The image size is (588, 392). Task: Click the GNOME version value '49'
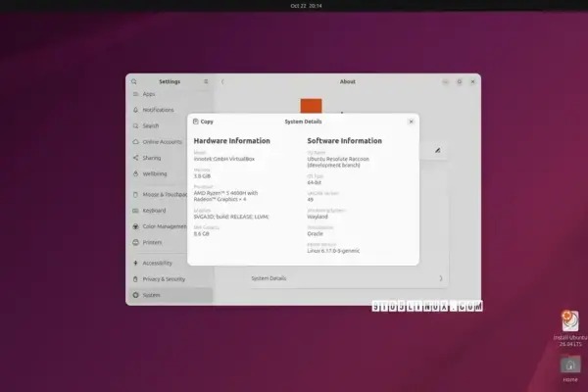pos(310,200)
